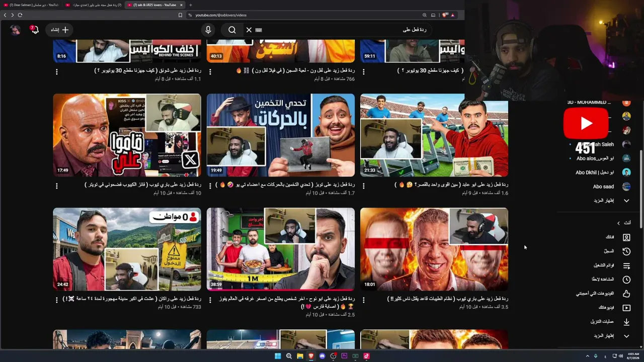Click the title of the 18:01 video
The height and width of the screenshot is (362, 644).
[x=448, y=299]
